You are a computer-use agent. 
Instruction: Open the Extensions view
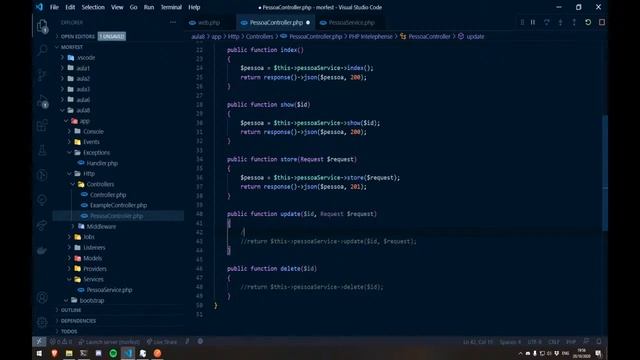click(x=42, y=125)
